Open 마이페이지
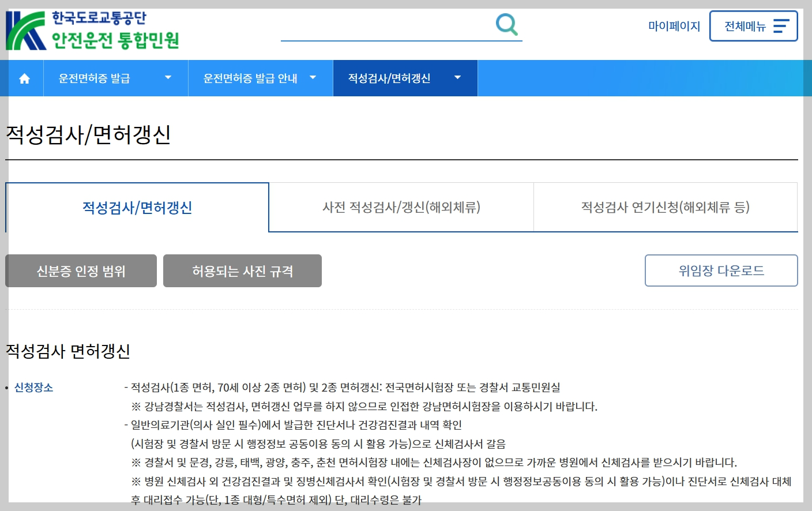Viewport: 812px width, 511px height. pos(674,26)
